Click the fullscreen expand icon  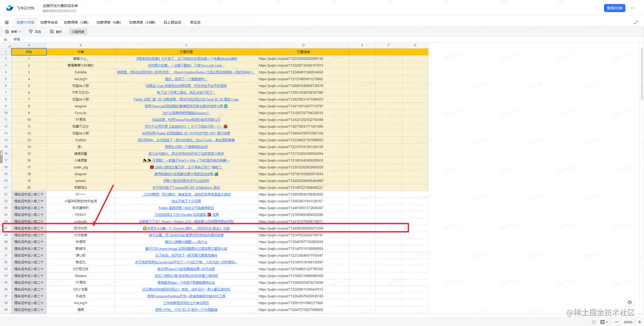click(x=636, y=22)
